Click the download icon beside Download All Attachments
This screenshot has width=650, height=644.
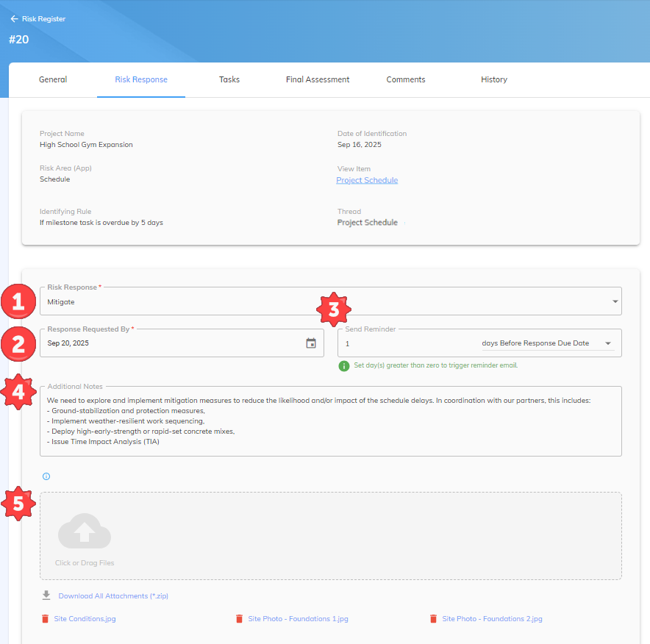(x=46, y=595)
